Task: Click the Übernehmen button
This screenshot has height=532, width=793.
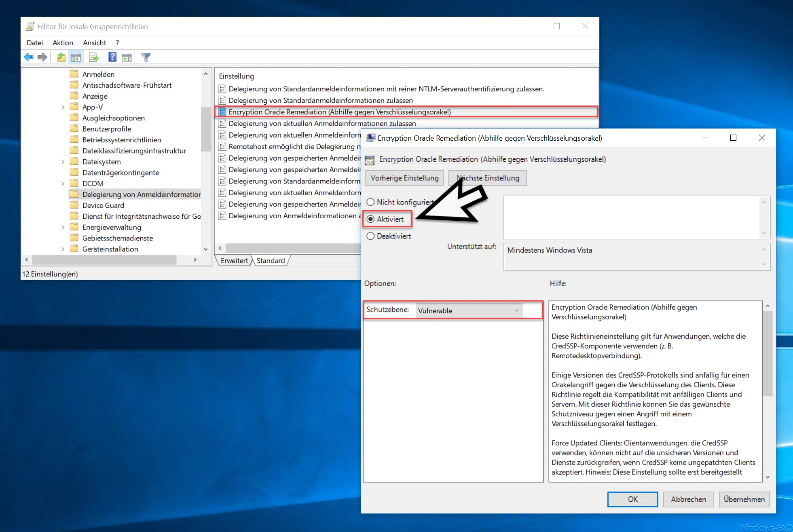Action: tap(744, 499)
